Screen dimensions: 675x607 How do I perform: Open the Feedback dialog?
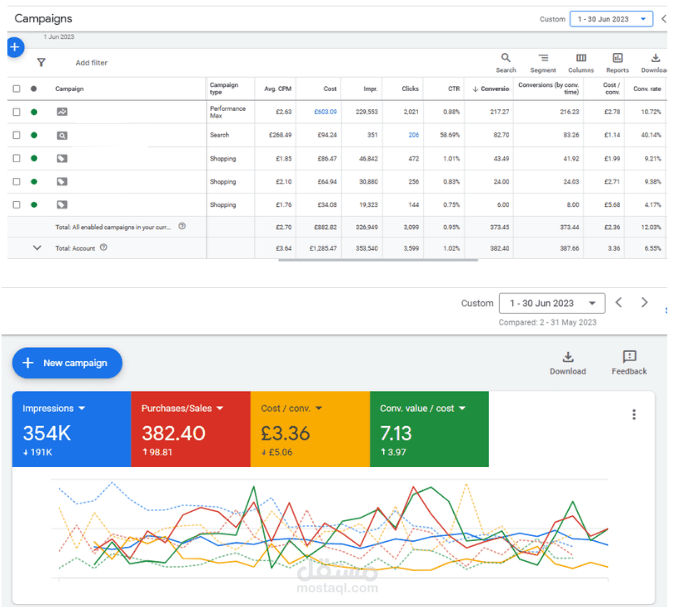pyautogui.click(x=629, y=363)
